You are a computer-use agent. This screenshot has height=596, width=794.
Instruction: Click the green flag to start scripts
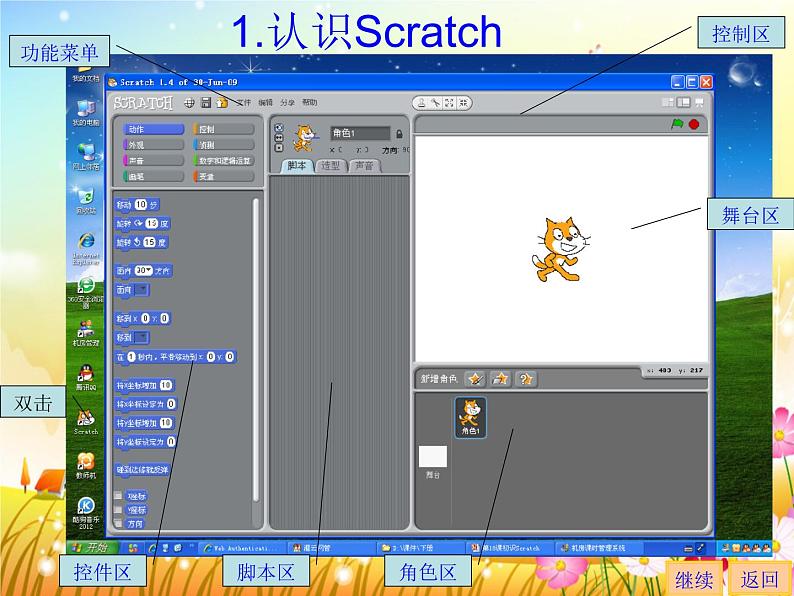click(x=677, y=124)
